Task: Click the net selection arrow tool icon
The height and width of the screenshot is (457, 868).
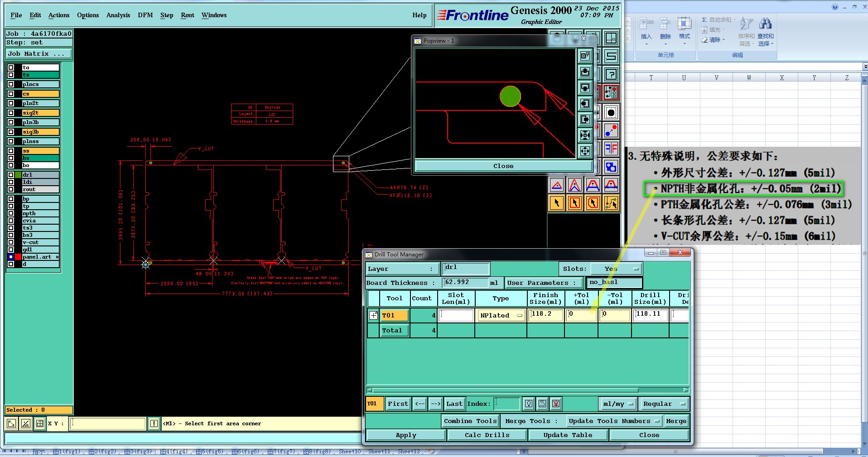Action: click(611, 203)
